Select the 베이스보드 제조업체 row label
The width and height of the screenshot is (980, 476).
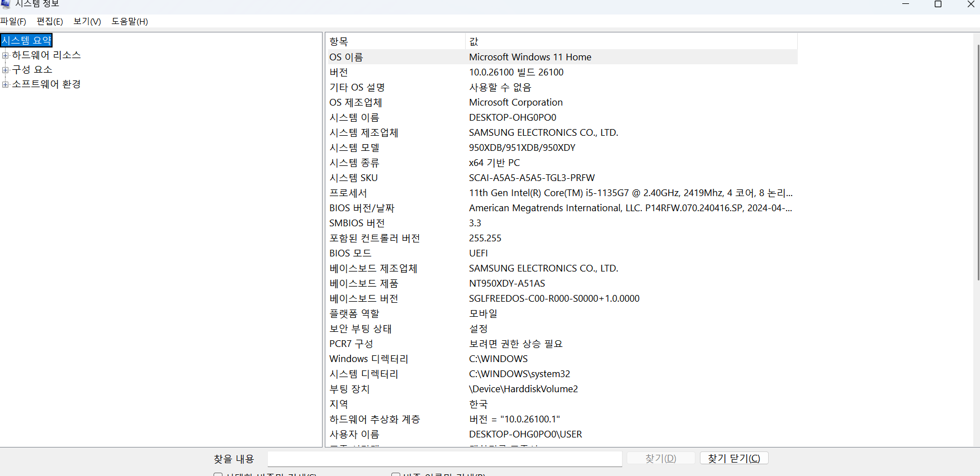(373, 268)
